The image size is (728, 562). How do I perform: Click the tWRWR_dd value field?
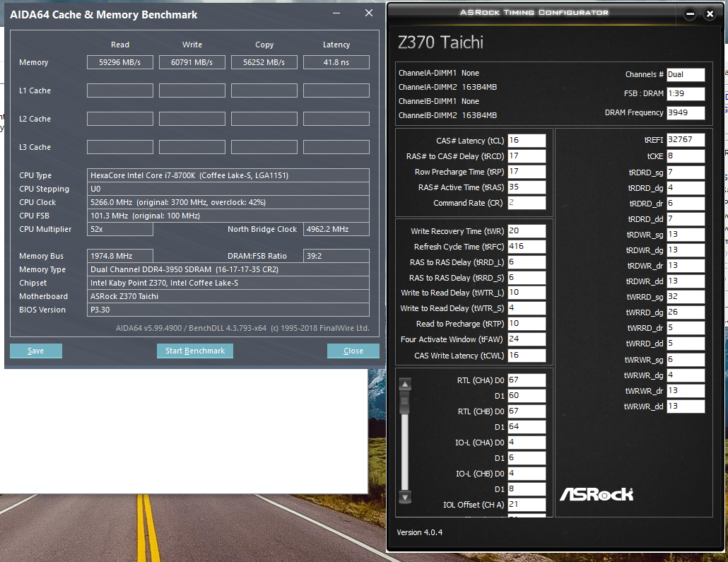click(686, 406)
